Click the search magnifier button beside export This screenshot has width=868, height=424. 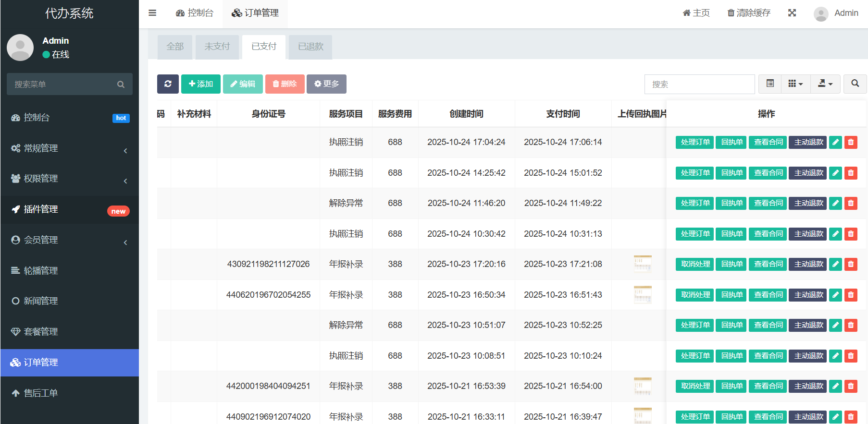point(855,84)
